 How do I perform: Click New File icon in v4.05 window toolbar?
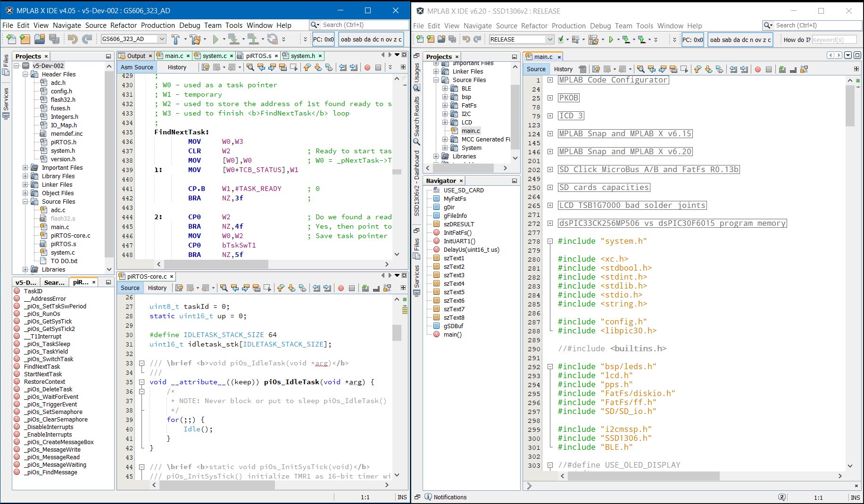click(x=11, y=39)
